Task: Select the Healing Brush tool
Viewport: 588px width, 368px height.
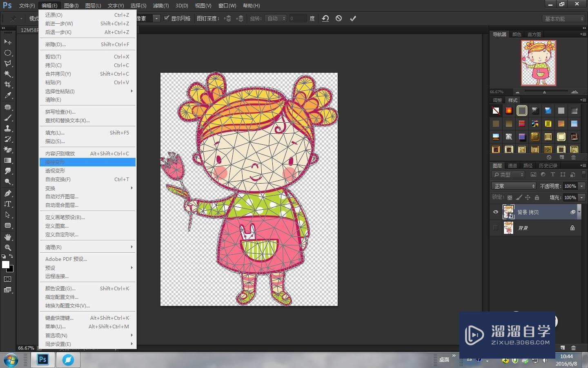Action: pyautogui.click(x=7, y=107)
